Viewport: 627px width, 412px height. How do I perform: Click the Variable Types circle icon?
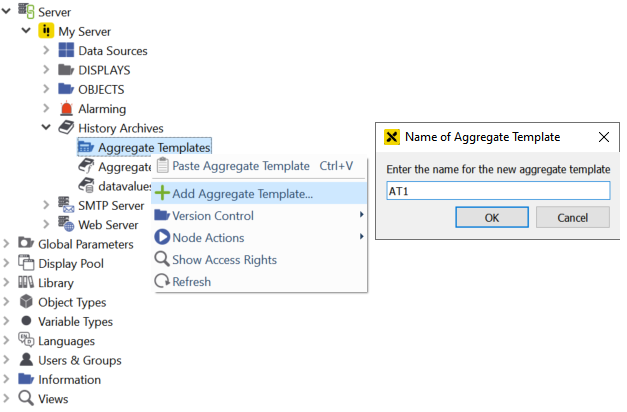pyautogui.click(x=26, y=321)
